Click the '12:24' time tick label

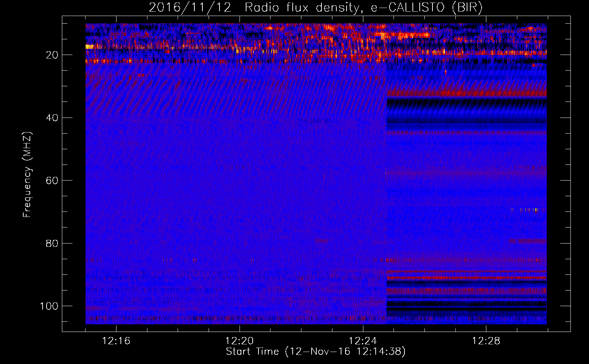coord(363,341)
